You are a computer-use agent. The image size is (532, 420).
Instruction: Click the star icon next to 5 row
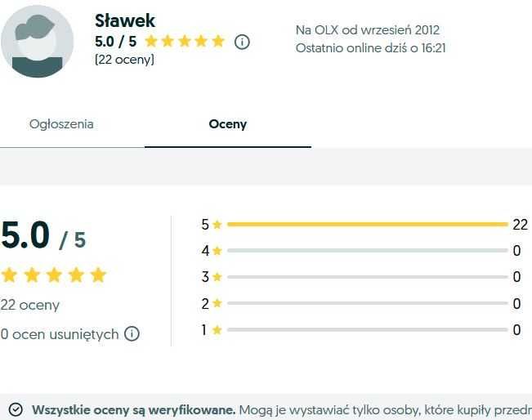217,224
